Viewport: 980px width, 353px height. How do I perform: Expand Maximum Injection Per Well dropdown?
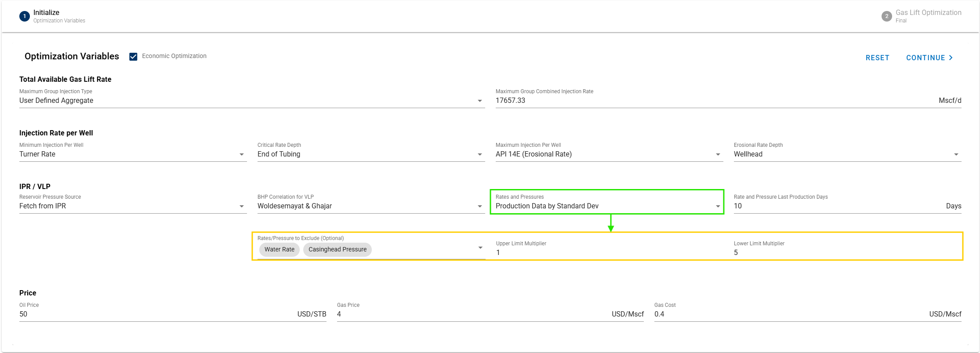(x=609, y=154)
